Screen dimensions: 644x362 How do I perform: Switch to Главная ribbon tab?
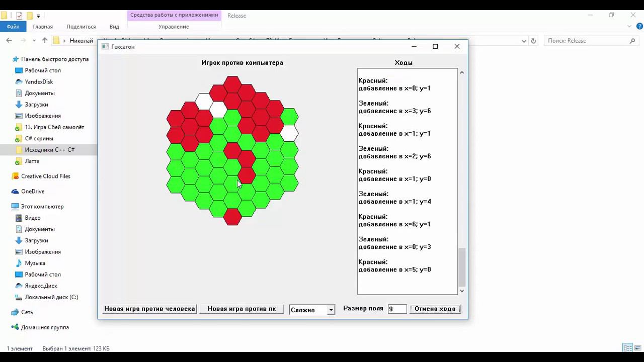click(x=43, y=27)
